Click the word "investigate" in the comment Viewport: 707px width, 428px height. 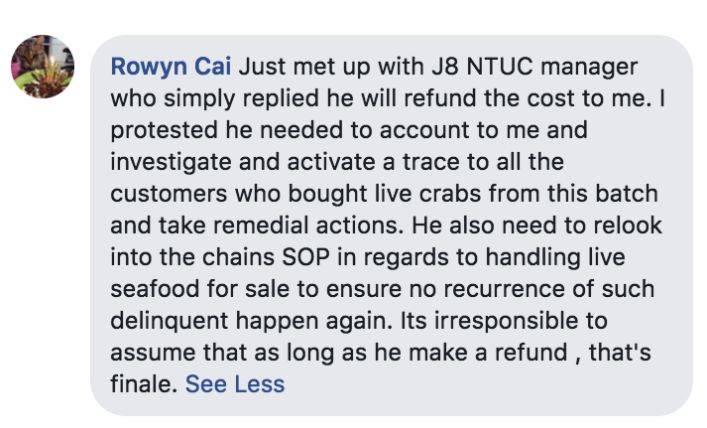(168, 163)
